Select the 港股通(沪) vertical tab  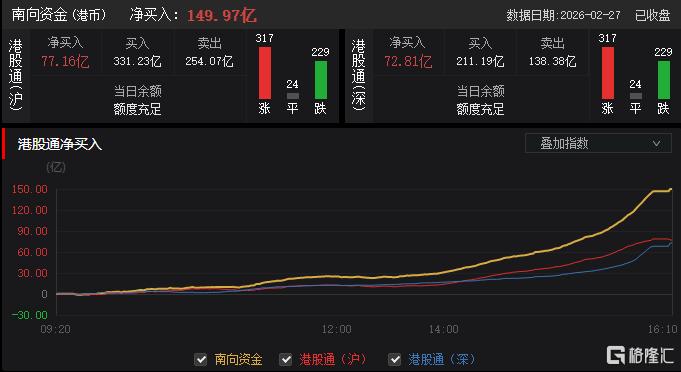[x=16, y=76]
